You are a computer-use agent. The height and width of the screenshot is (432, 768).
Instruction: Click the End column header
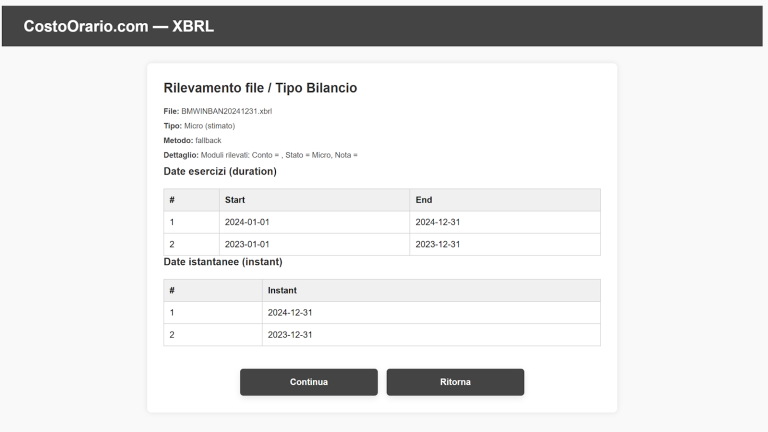tap(424, 200)
